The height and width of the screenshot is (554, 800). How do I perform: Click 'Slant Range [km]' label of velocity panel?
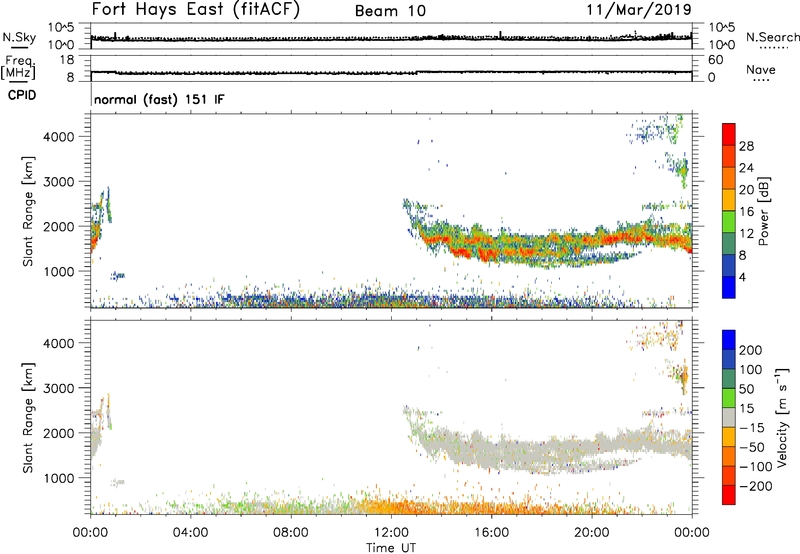pyautogui.click(x=28, y=418)
